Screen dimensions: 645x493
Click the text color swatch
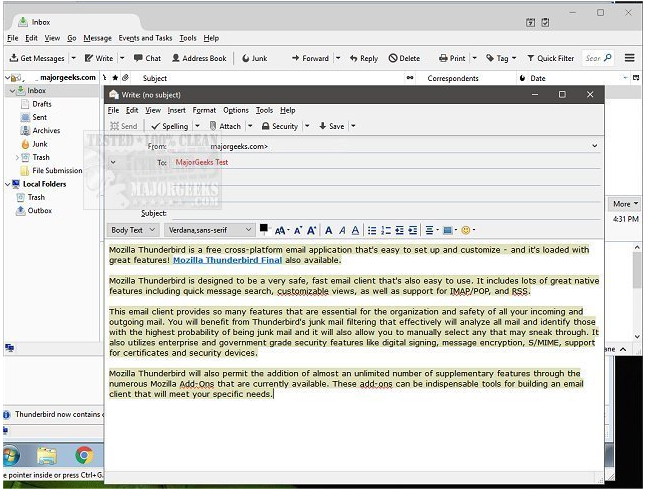pos(264,228)
